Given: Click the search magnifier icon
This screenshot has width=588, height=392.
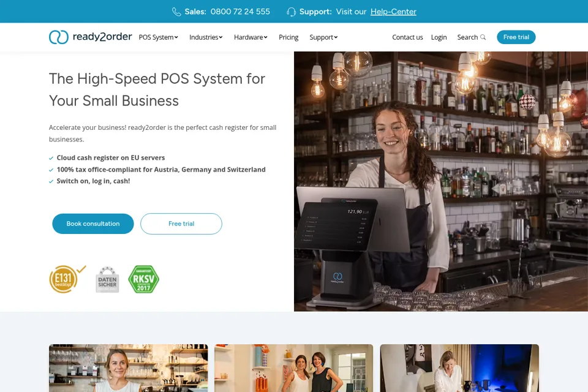Looking at the screenshot, I should [x=483, y=37].
